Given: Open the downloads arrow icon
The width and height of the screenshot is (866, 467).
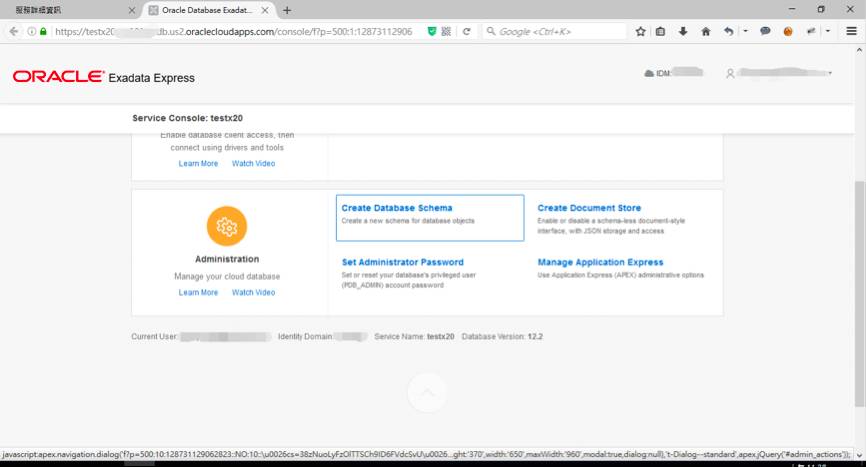Looking at the screenshot, I should tap(683, 31).
